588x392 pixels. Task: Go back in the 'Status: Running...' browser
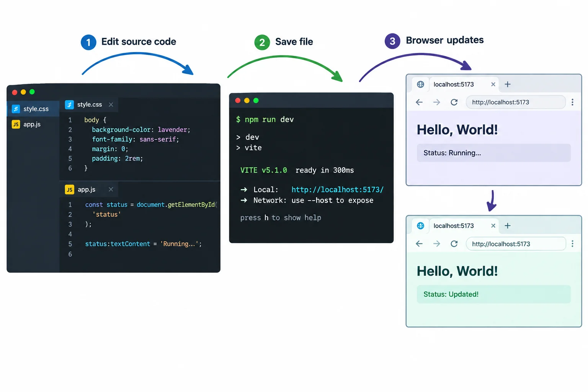[419, 102]
